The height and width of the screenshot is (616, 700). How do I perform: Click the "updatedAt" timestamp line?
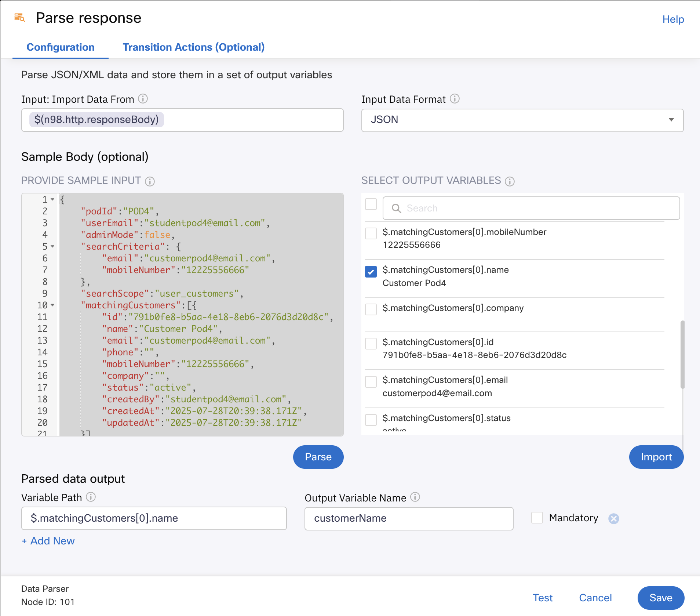(202, 423)
